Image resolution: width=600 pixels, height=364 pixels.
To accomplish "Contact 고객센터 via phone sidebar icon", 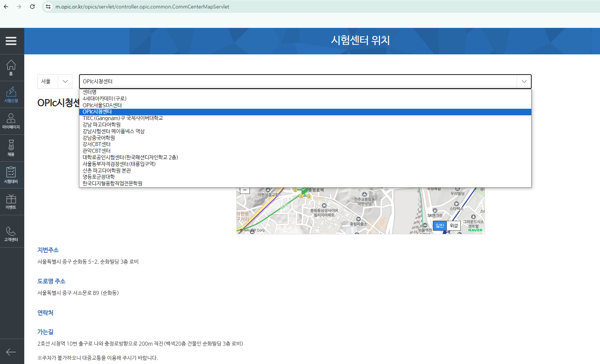I will (x=11, y=231).
